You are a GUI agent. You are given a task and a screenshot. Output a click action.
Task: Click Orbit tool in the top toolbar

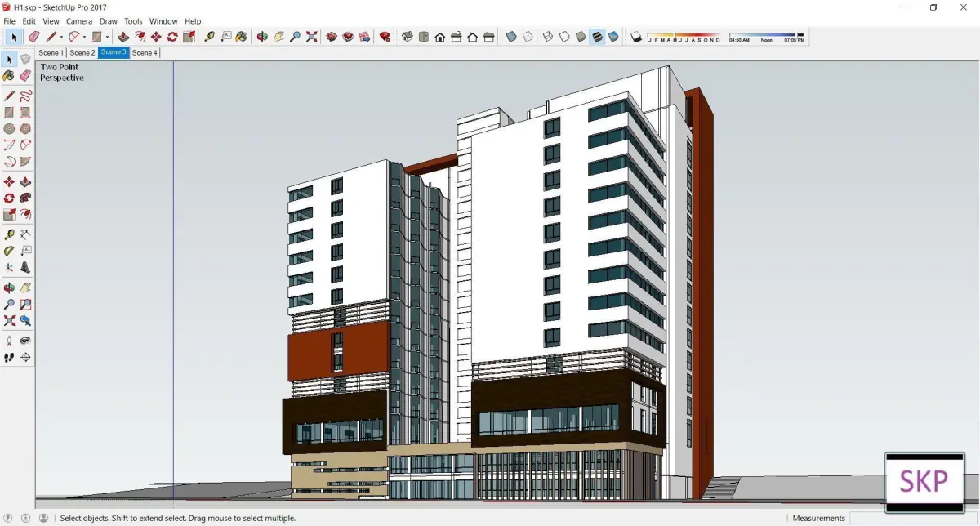(x=262, y=37)
